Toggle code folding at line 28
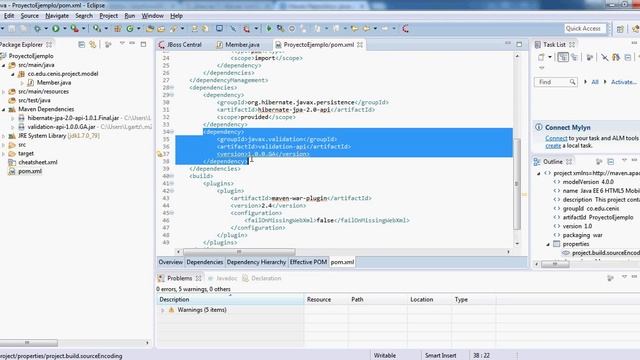This screenshot has height=360, width=640. click(172, 88)
